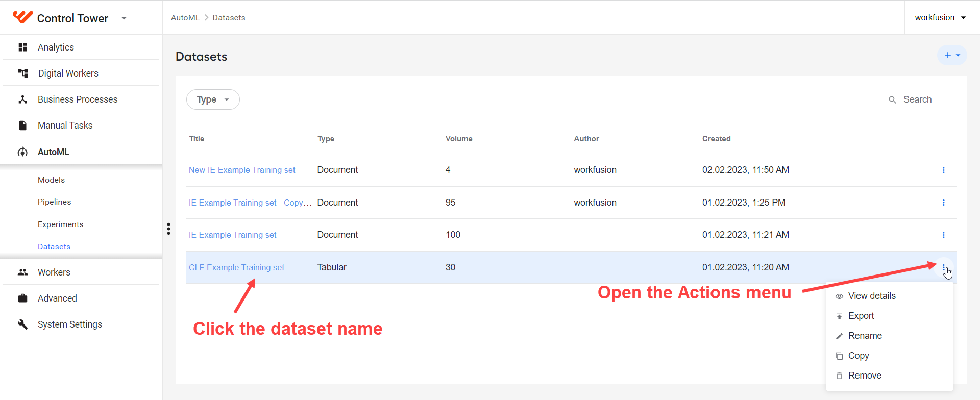Click the sidebar resize handle dots
Screen dimensions: 980x400
pyautogui.click(x=168, y=229)
